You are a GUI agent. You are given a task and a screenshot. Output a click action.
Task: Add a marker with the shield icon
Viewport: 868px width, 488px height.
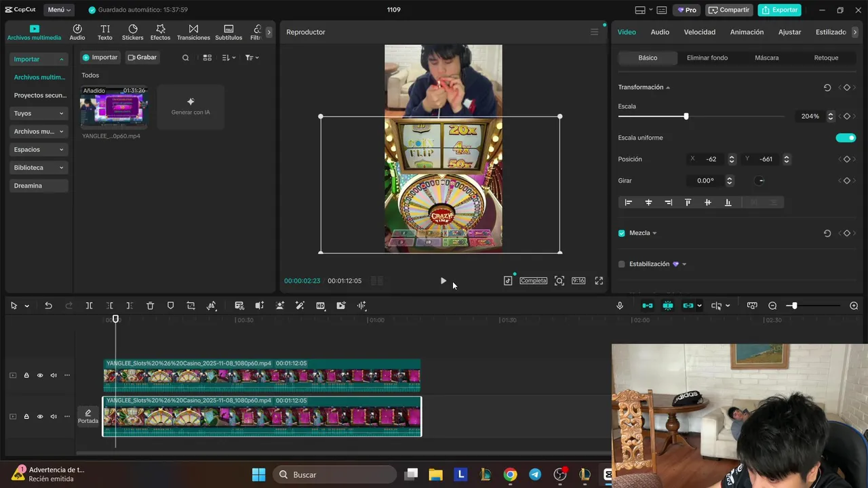pos(170,306)
